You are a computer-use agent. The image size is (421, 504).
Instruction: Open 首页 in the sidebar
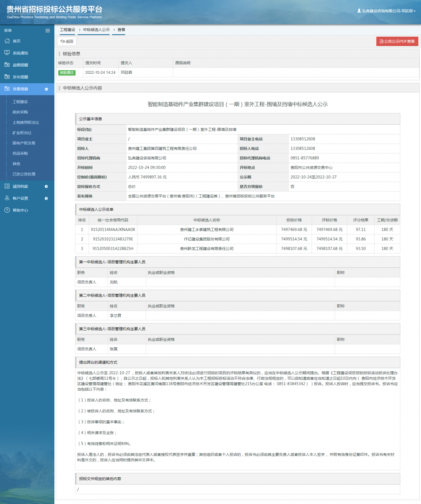(x=16, y=41)
